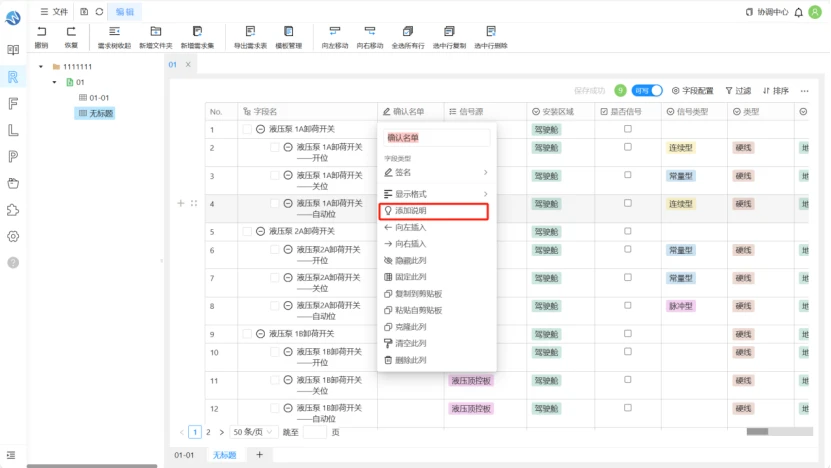The height and width of the screenshot is (468, 831).
Task: Click the 新增文件夹 toolbar icon
Action: [156, 32]
